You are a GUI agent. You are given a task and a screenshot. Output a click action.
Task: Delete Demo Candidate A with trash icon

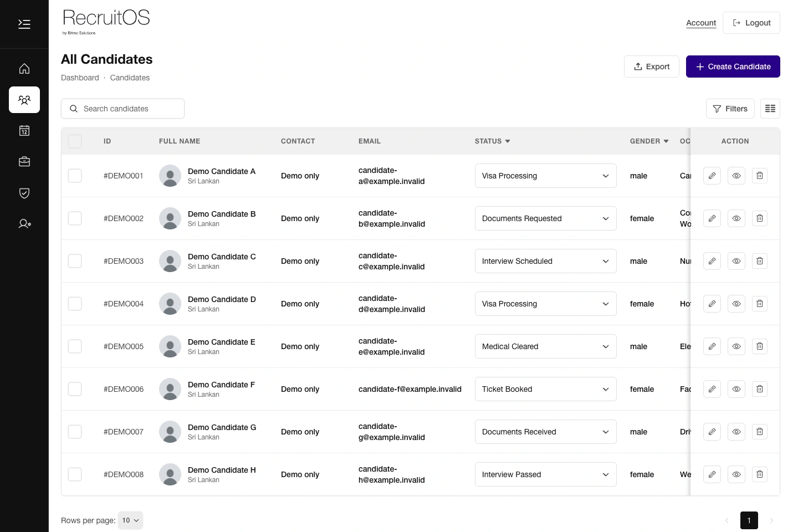[x=760, y=176]
